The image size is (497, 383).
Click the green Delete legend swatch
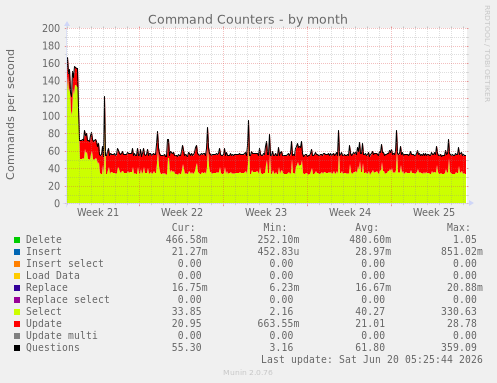click(17, 240)
